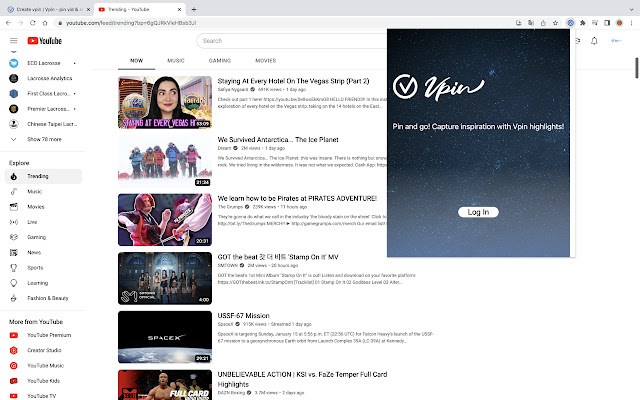Image resolution: width=640 pixels, height=400 pixels.
Task: Open KSI vs. FaZe Temper video title
Action: [302, 379]
